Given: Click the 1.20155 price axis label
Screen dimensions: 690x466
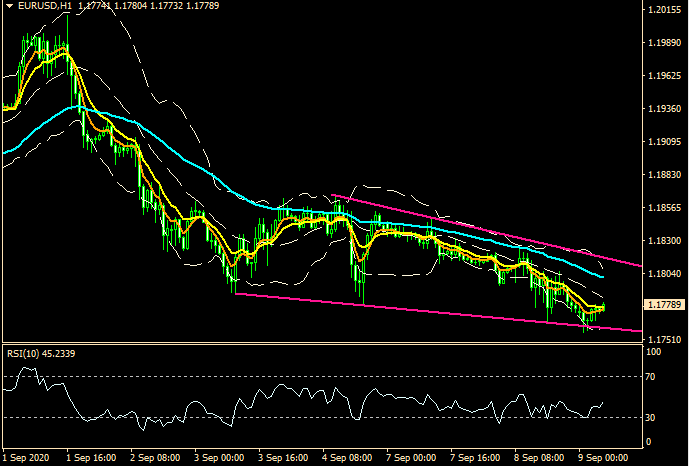Looking at the screenshot, I should click(662, 11).
